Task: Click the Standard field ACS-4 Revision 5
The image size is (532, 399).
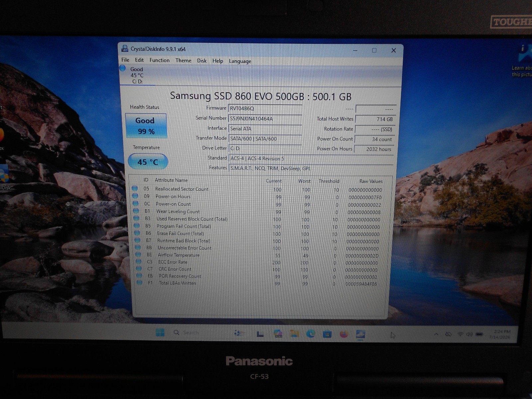Action: [x=311, y=159]
